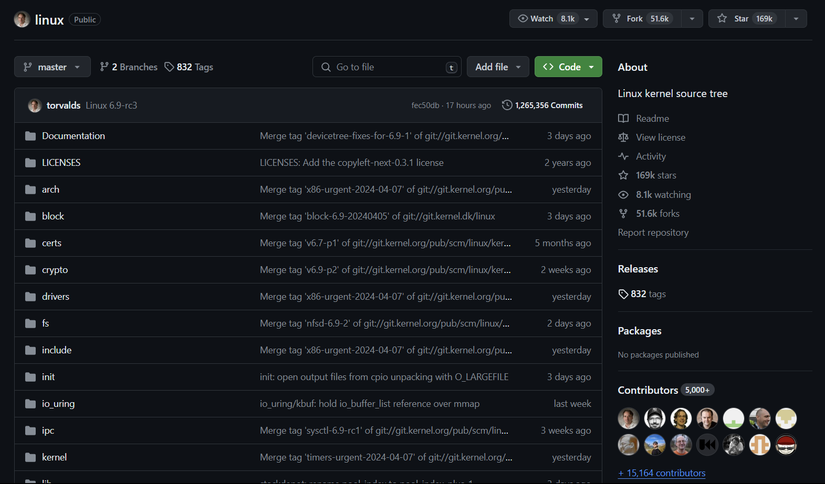Click the green Code button
This screenshot has width=825, height=484.
tap(568, 67)
